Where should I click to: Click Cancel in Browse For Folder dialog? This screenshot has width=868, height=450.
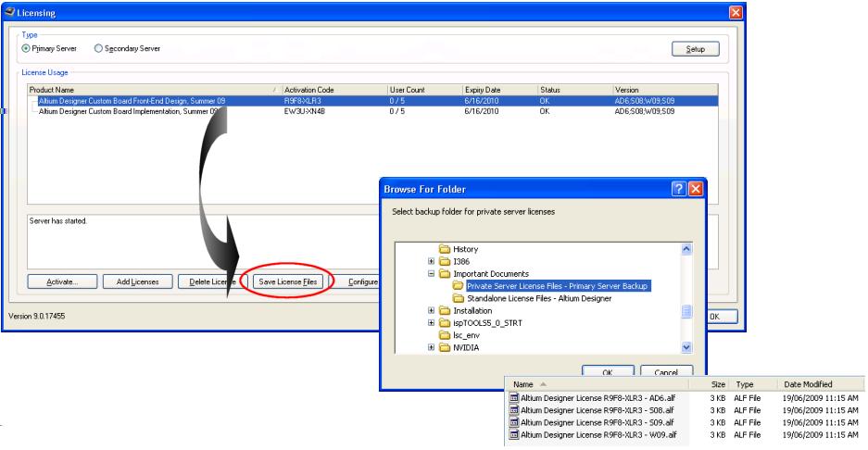666,372
